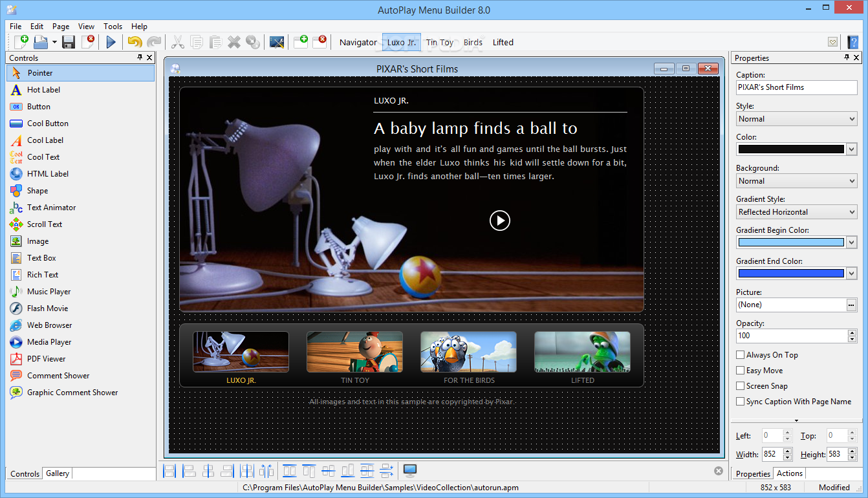Viewport: 868px width, 498px height.
Task: Save project with the floppy disk icon
Action: 69,42
